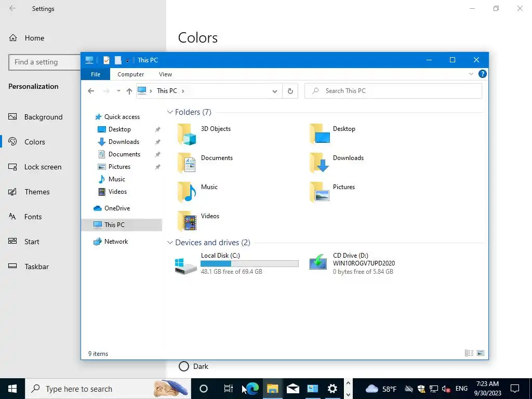Open the File menu tab
The width and height of the screenshot is (532, 399).
pos(96,74)
